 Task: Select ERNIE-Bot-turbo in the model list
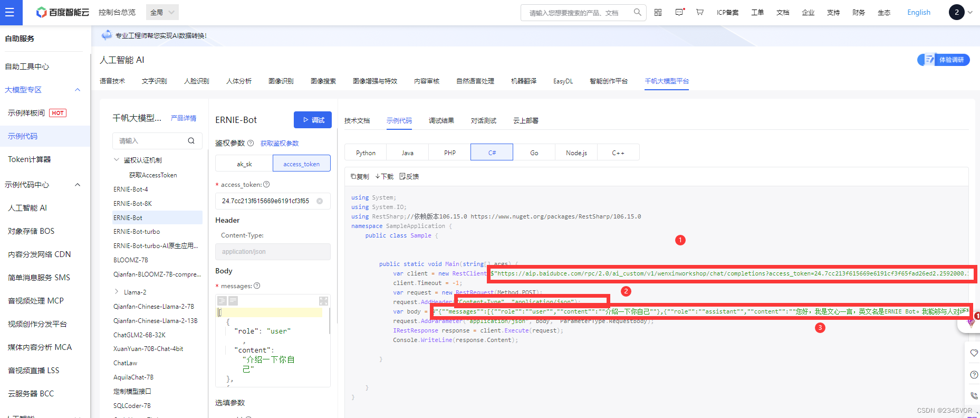(137, 231)
